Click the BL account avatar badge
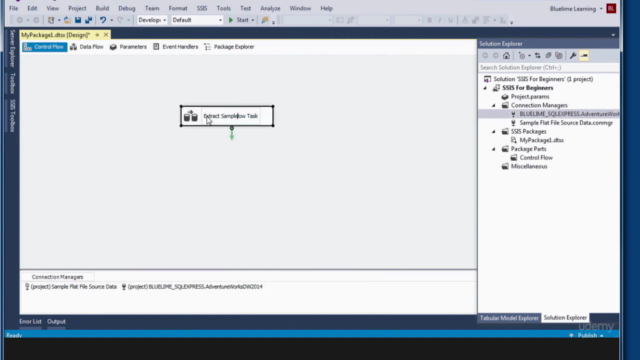 click(x=611, y=9)
